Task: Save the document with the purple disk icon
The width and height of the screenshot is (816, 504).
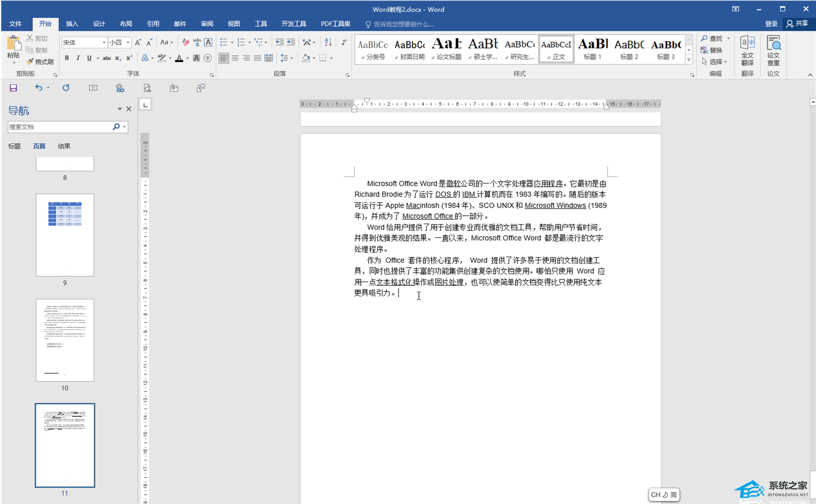Action: click(x=13, y=88)
